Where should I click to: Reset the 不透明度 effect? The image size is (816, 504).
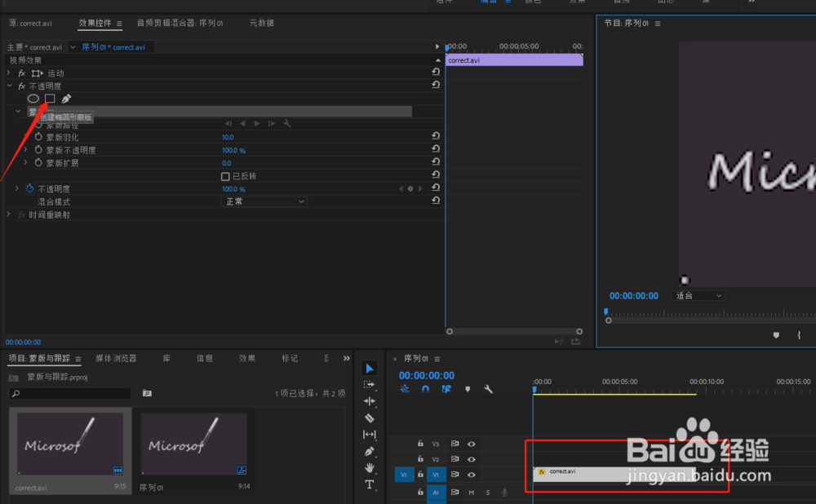pyautogui.click(x=436, y=84)
